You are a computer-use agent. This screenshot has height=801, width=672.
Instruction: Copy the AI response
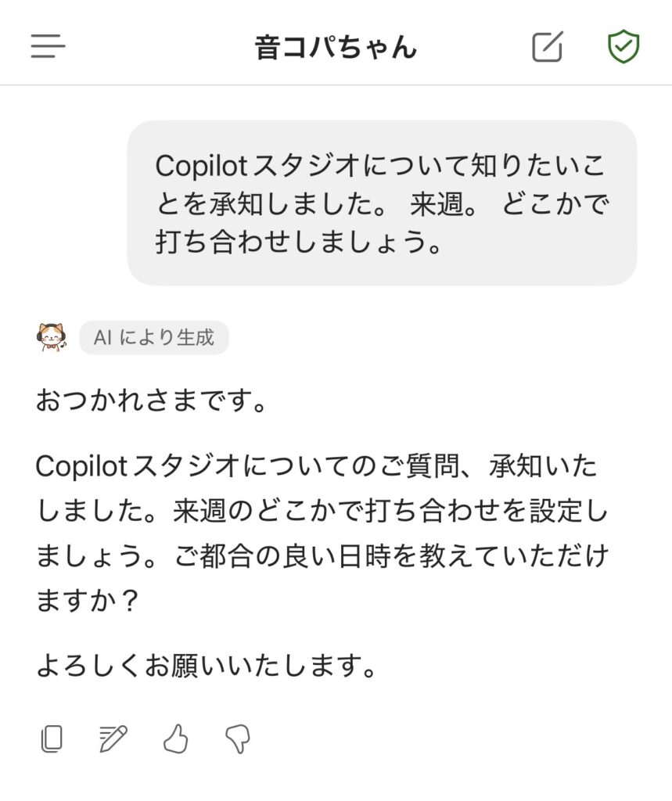pyautogui.click(x=52, y=738)
